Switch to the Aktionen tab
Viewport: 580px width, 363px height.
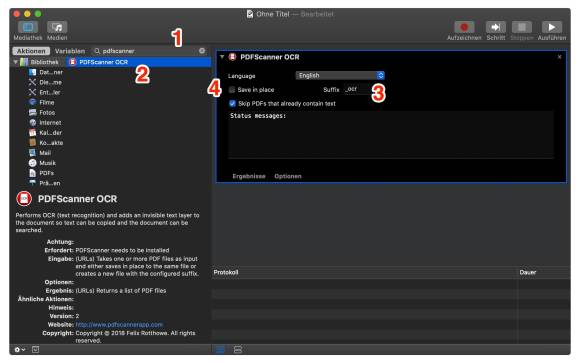tap(31, 51)
